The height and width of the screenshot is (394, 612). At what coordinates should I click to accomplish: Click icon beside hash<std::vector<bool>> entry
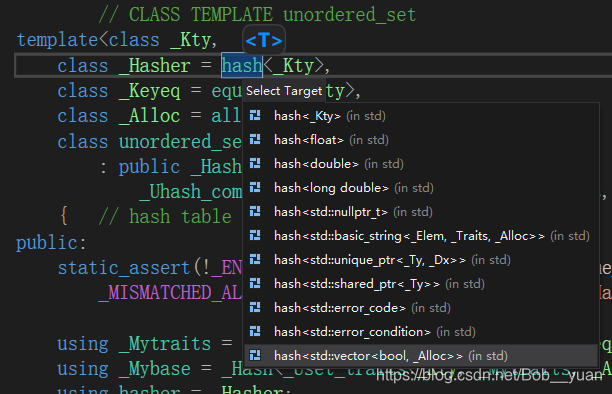[255, 356]
